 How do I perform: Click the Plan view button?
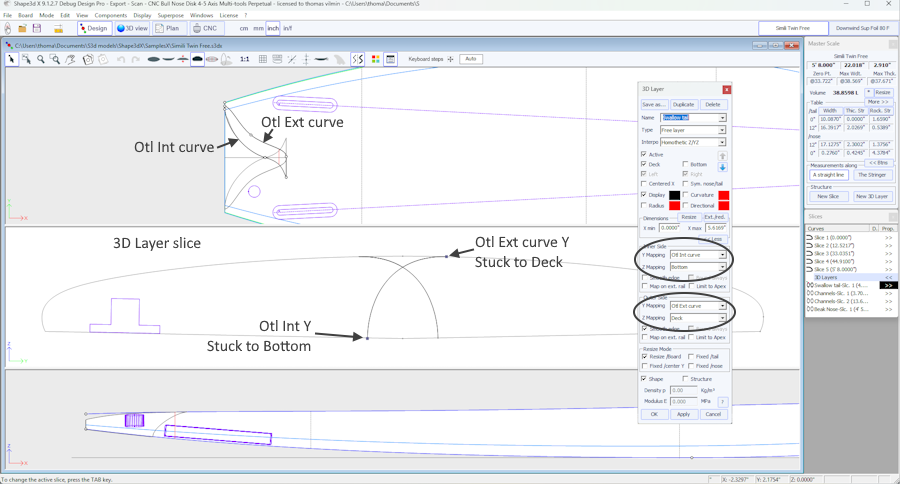(x=167, y=28)
